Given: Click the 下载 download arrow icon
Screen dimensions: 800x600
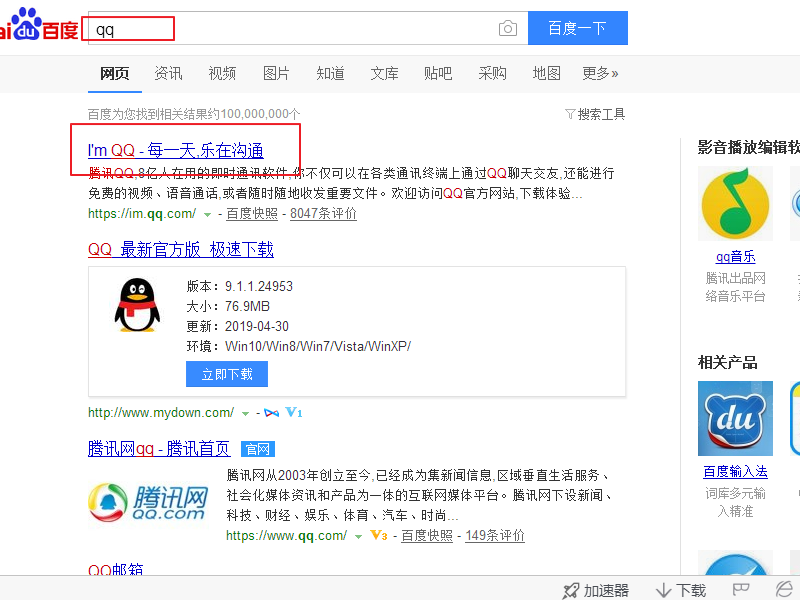Looking at the screenshot, I should 662,589.
